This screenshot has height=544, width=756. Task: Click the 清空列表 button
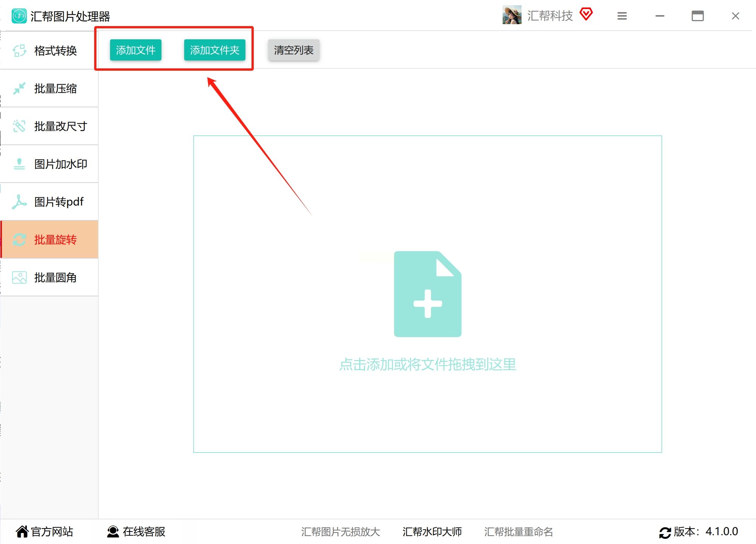tap(293, 50)
